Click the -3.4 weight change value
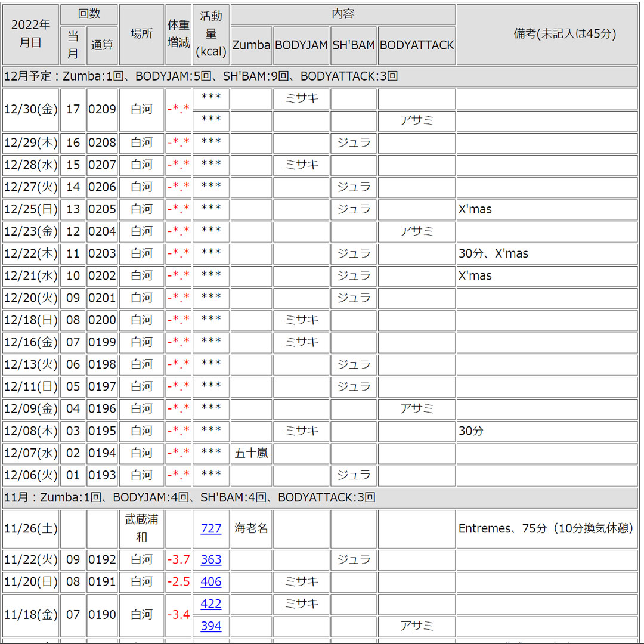This screenshot has width=644, height=644. coord(178,615)
